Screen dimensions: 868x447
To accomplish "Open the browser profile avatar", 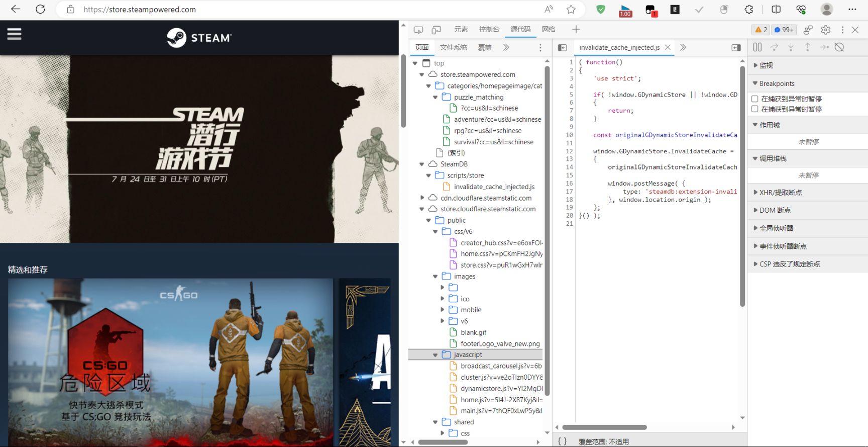I will pyautogui.click(x=827, y=9).
